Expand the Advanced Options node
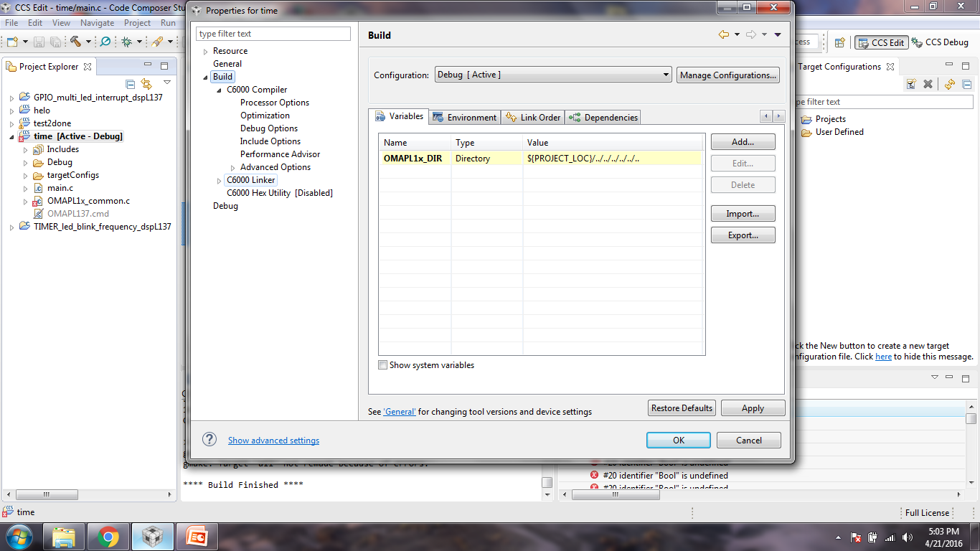This screenshot has height=551, width=980. [x=232, y=167]
